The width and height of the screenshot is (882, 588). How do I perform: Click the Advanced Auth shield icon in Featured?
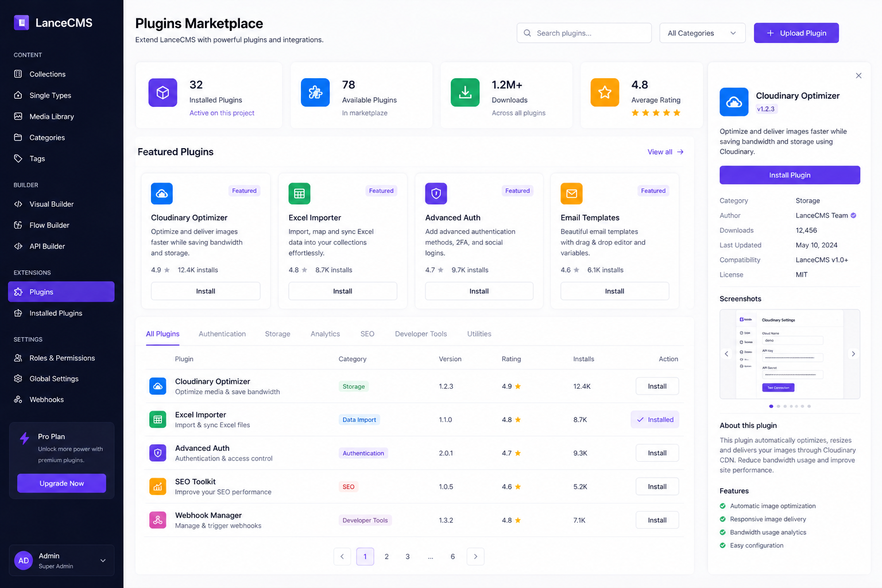click(x=436, y=194)
